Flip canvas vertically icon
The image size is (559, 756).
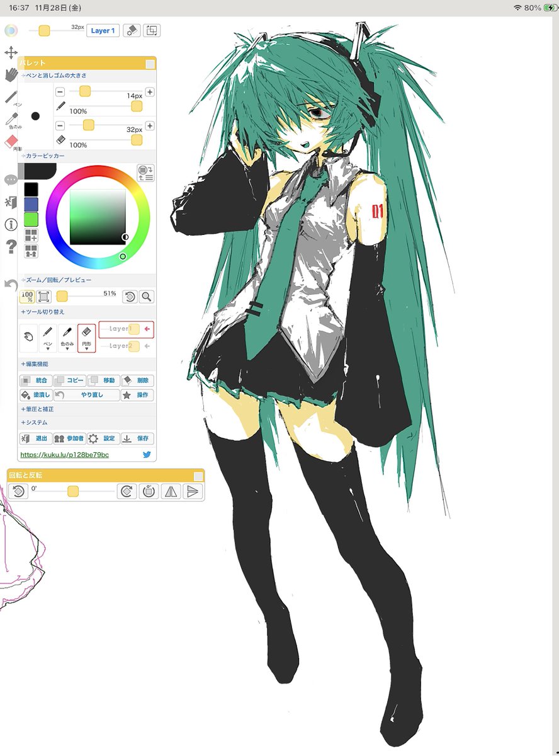[193, 491]
